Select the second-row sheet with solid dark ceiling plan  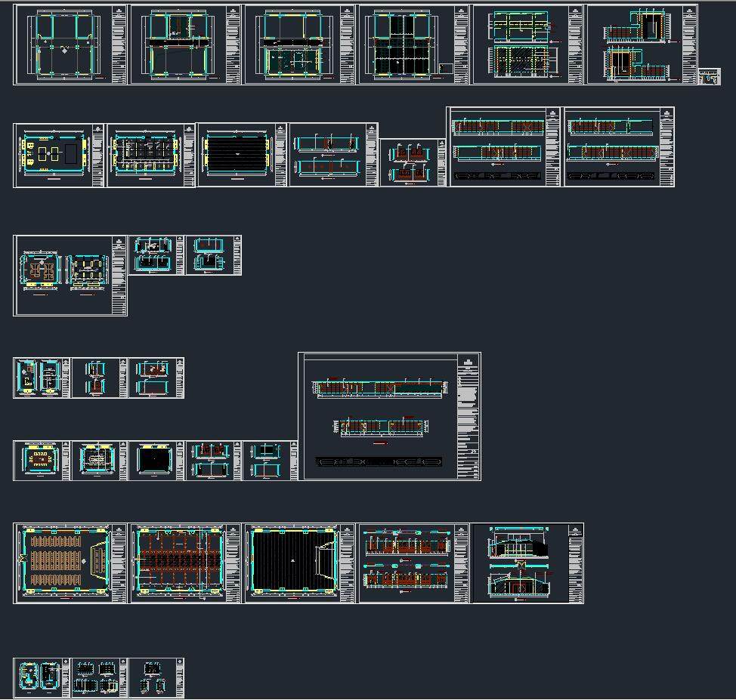pos(242,155)
